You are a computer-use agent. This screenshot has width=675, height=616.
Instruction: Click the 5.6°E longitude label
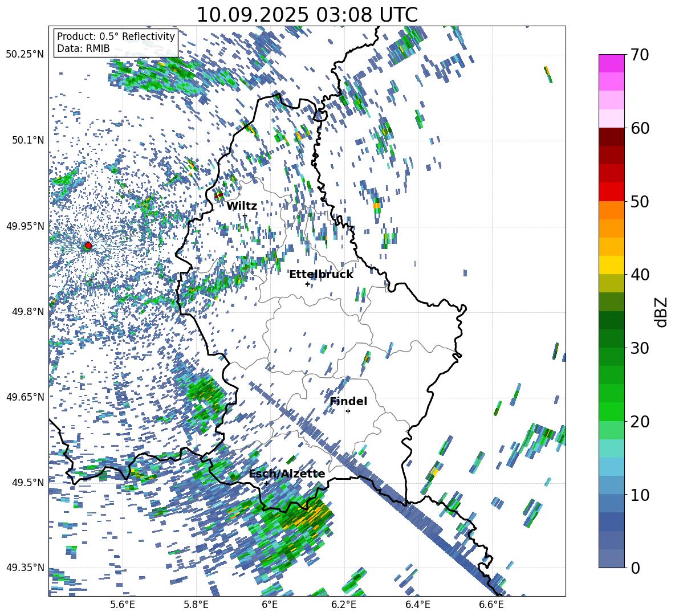coord(123,605)
